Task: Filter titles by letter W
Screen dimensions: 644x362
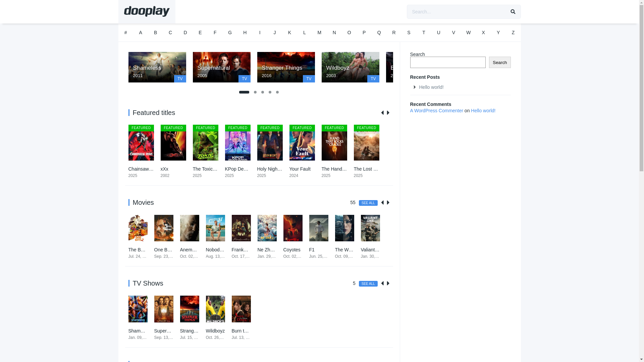Action: coord(469,33)
